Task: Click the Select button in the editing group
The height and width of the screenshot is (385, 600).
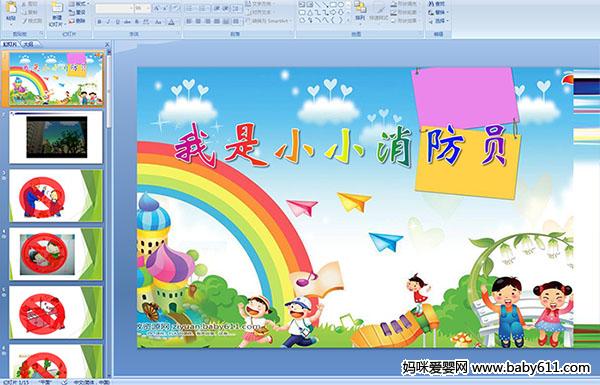Action: click(438, 21)
